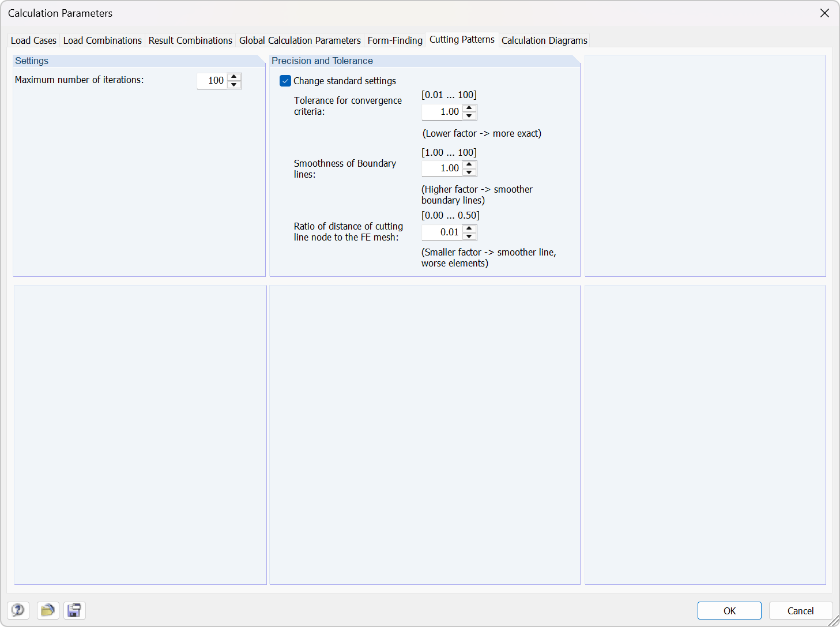Open the help dialog
Image resolution: width=840 pixels, height=627 pixels.
(x=18, y=610)
